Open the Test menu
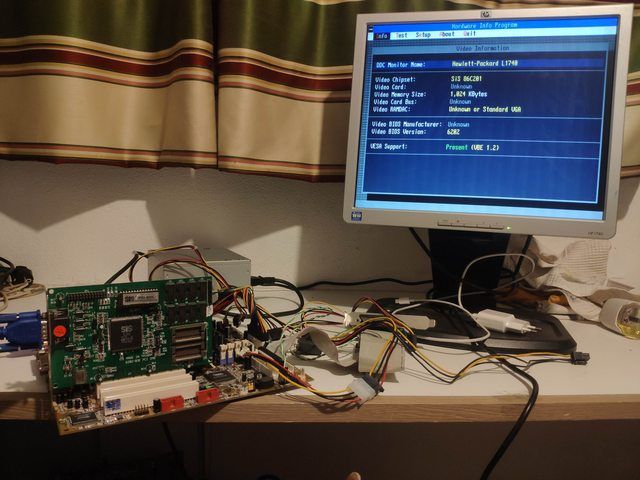 pyautogui.click(x=401, y=35)
